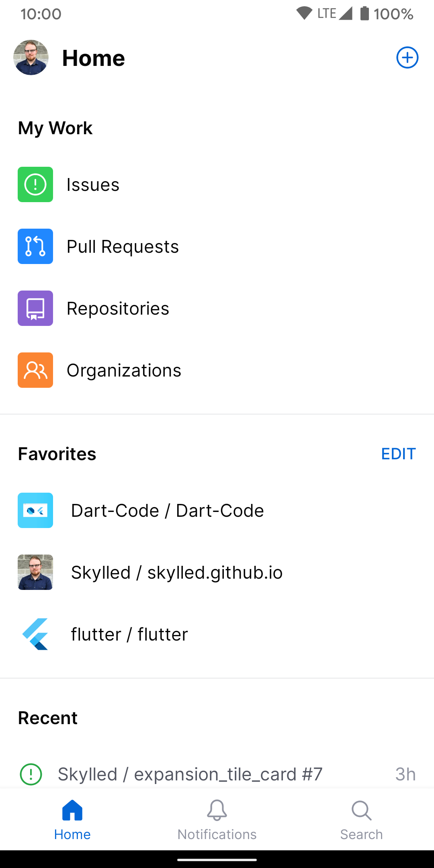
Task: Open Skylled avatar in Favorites
Action: tap(35, 572)
